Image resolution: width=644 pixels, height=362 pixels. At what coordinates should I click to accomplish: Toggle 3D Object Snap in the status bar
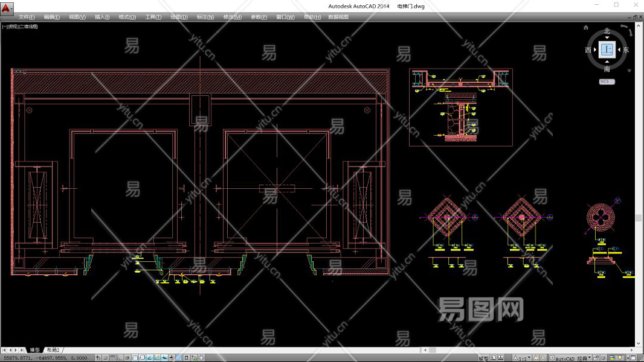point(142,358)
